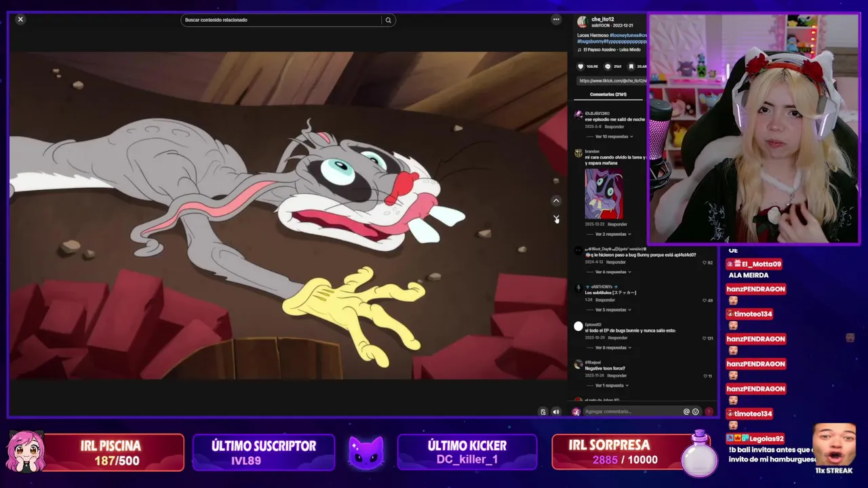This screenshot has height=488, width=868.
Task: Open the #looneytunes hashtag link
Action: 623,35
